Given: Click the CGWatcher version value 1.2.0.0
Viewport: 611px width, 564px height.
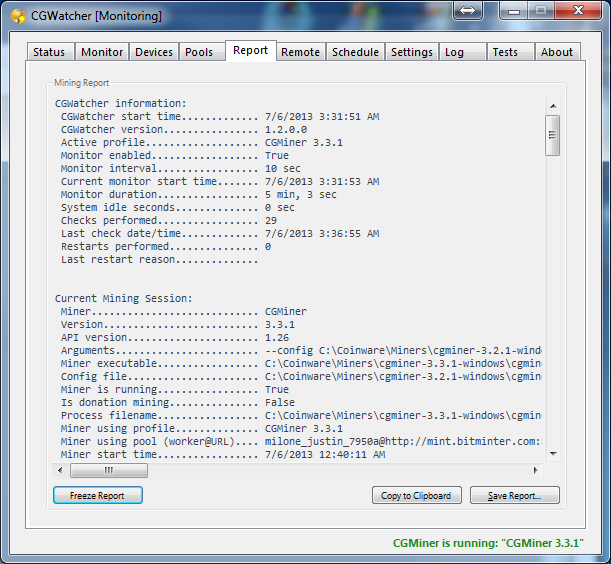Looking at the screenshot, I should tap(286, 129).
